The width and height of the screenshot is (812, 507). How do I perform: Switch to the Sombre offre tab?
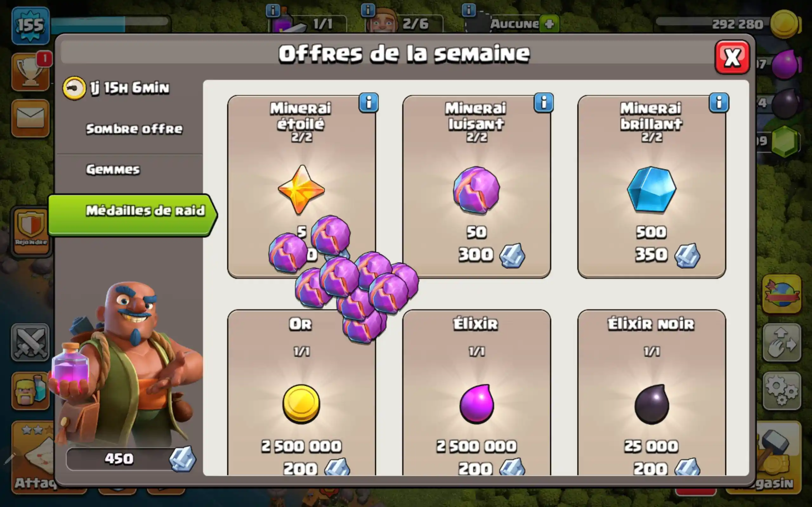(134, 129)
